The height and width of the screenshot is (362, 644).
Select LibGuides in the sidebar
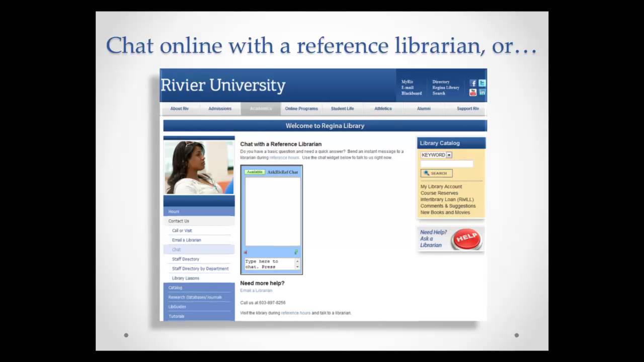[x=199, y=307]
